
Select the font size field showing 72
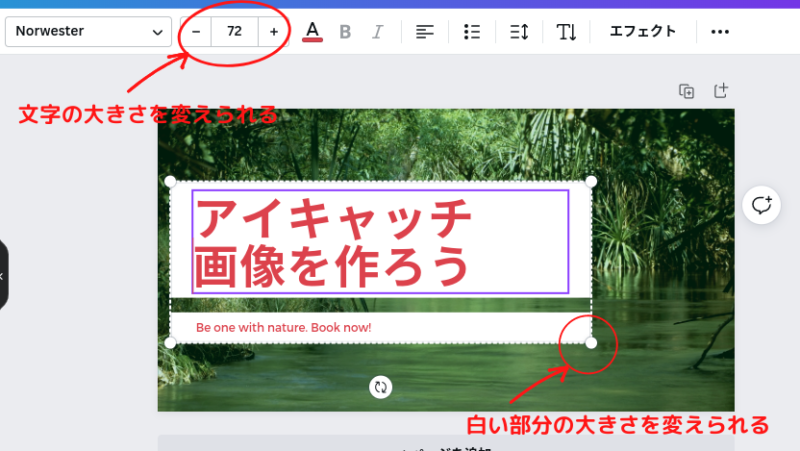pos(234,32)
